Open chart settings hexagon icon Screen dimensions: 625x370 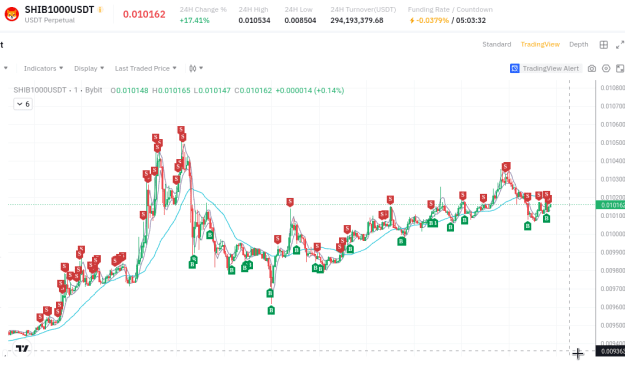coord(606,69)
